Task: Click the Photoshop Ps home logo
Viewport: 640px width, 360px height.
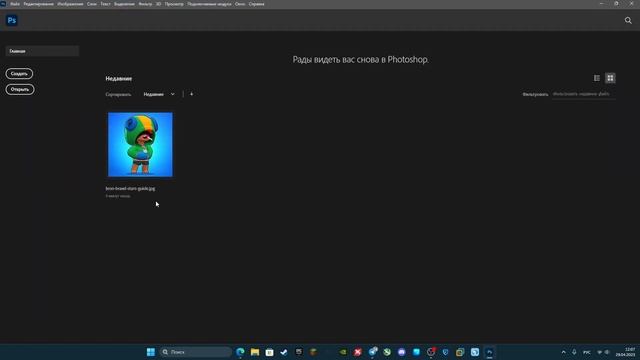Action: point(11,20)
